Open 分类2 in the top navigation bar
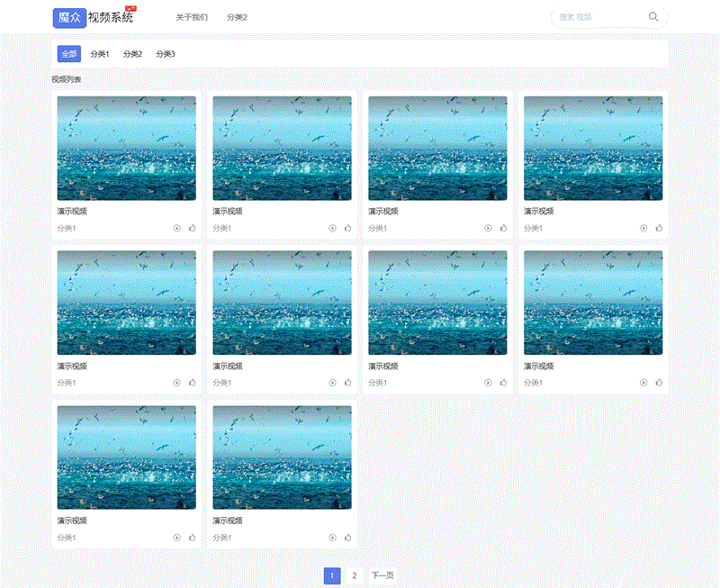The width and height of the screenshot is (720, 588). click(x=237, y=17)
